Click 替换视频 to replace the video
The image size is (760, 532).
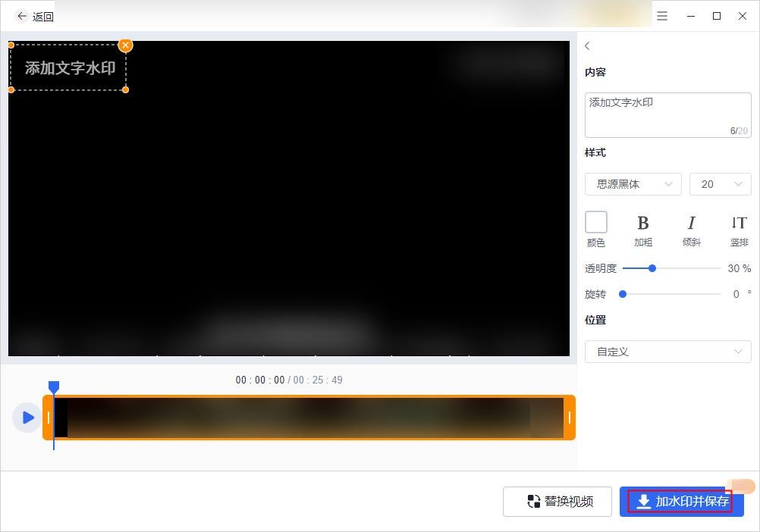click(557, 501)
